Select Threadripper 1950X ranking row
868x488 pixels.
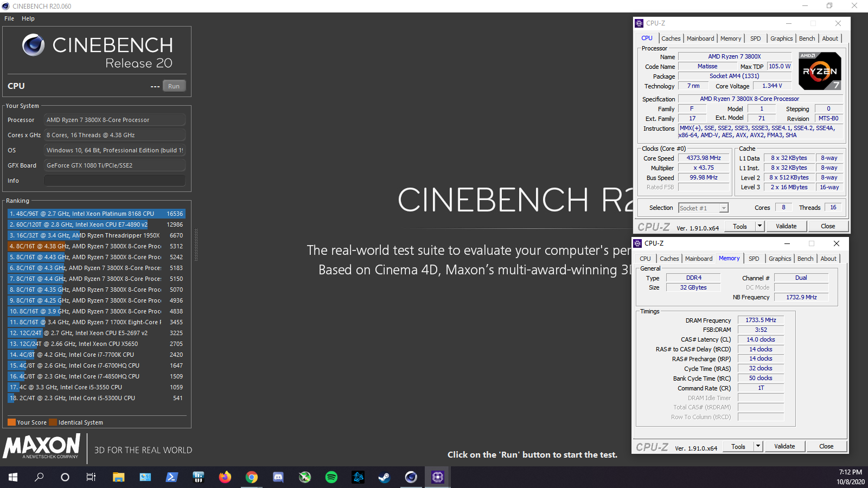[97, 235]
